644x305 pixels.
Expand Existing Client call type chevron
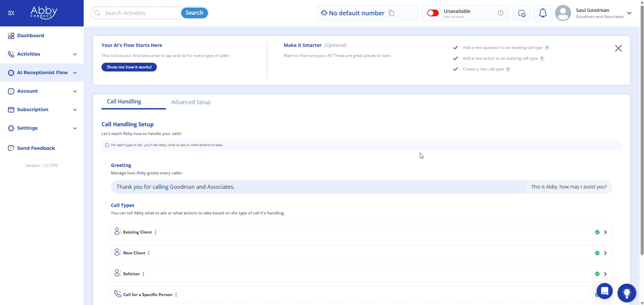[x=605, y=232]
